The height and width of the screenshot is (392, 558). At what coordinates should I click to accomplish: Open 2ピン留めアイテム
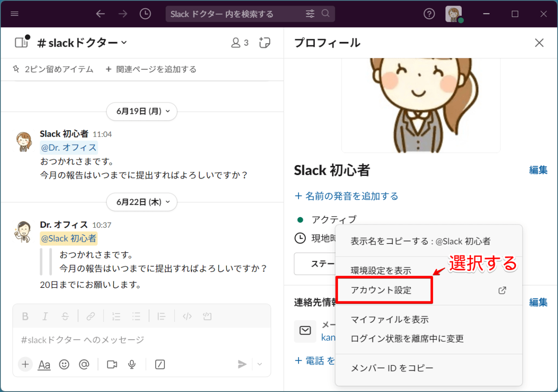click(53, 69)
